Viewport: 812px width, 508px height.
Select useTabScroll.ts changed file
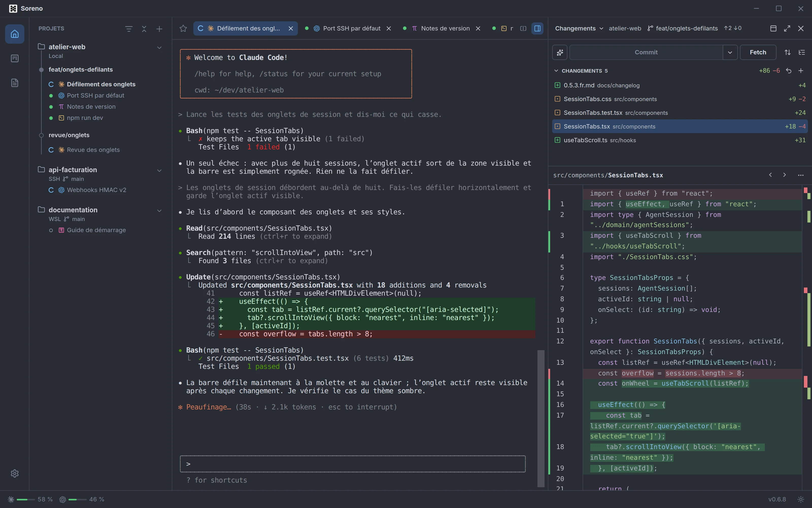pos(680,140)
